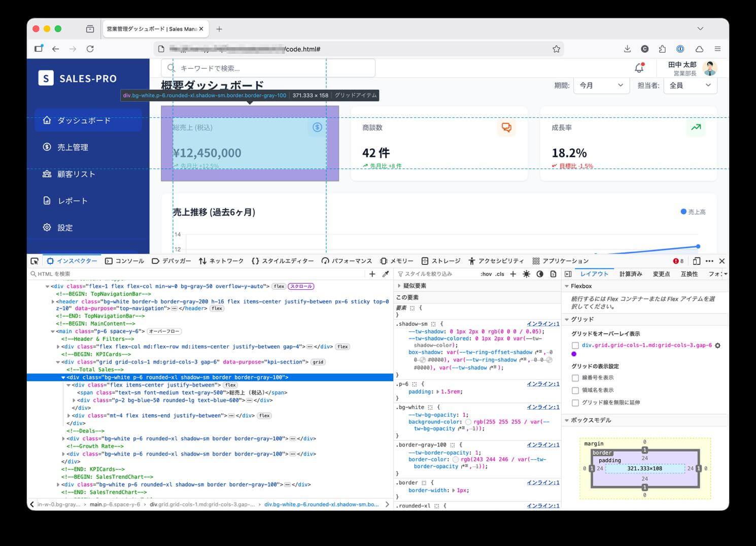This screenshot has width=756, height=546.
Task: Click the eyedropper color picker icon
Action: coord(386,274)
